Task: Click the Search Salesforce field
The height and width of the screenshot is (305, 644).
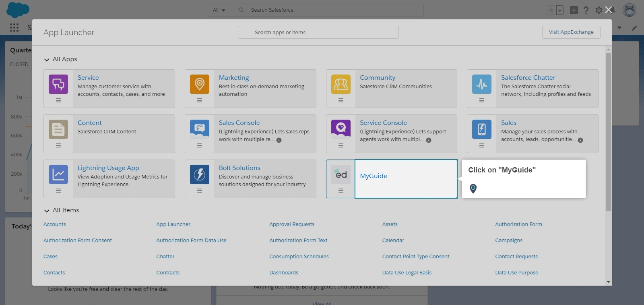Action: coord(327,10)
